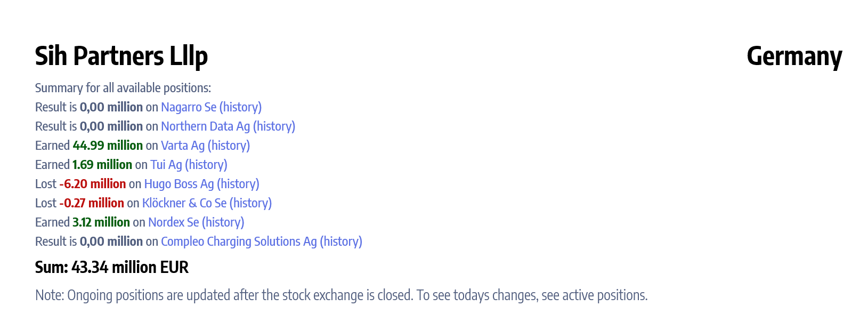Viewport: 868px width, 330px height.
Task: View history link for Northern Data Ag
Action: (274, 126)
